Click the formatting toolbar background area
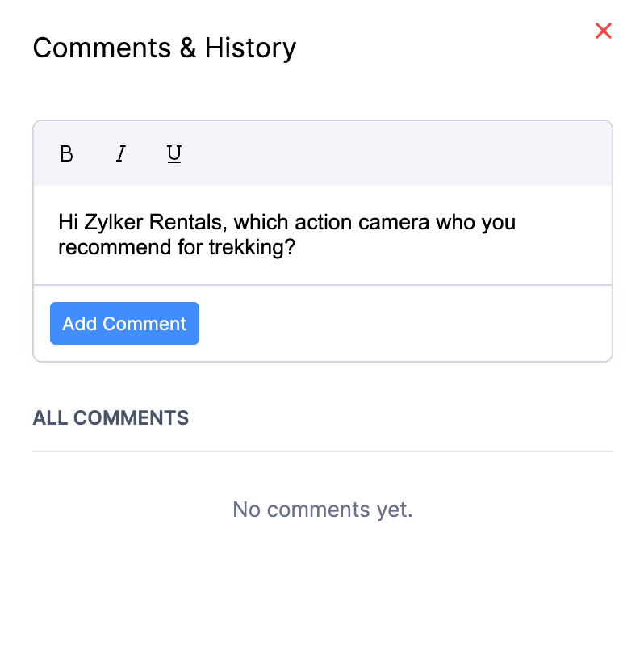 point(363,153)
